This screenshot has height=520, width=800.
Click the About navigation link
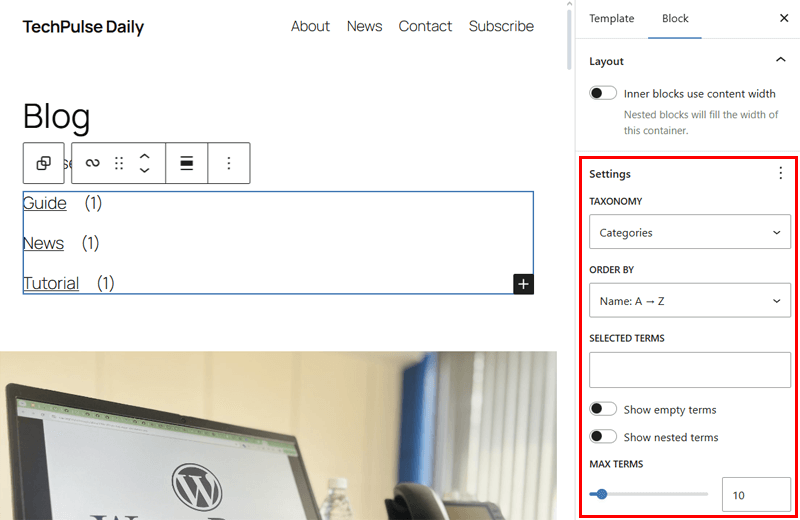click(310, 26)
